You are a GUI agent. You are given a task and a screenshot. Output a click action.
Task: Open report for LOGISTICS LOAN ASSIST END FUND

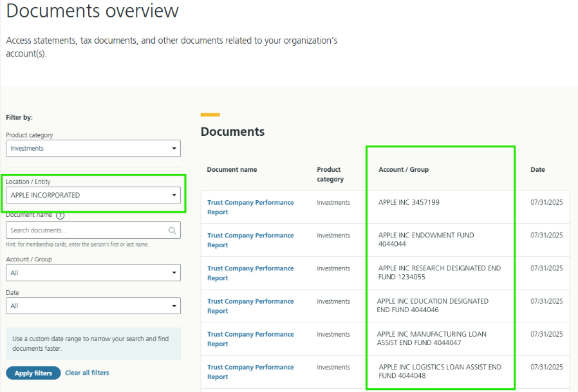[250, 371]
